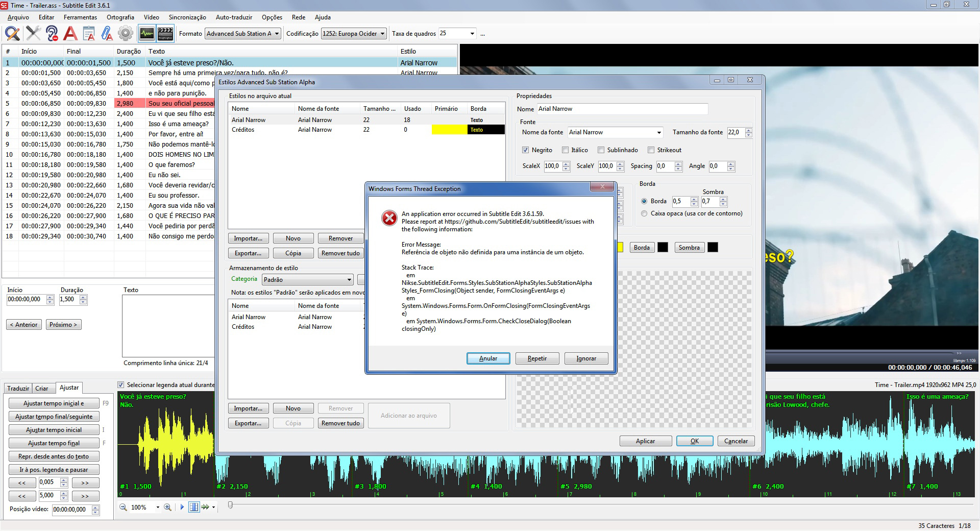Select the Fix common errors toolbar icon
This screenshot has width=980, height=531.
pos(33,33)
